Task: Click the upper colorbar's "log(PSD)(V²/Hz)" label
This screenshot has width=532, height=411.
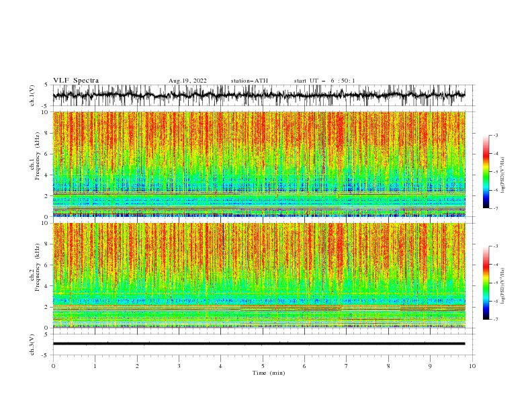Action: point(502,175)
